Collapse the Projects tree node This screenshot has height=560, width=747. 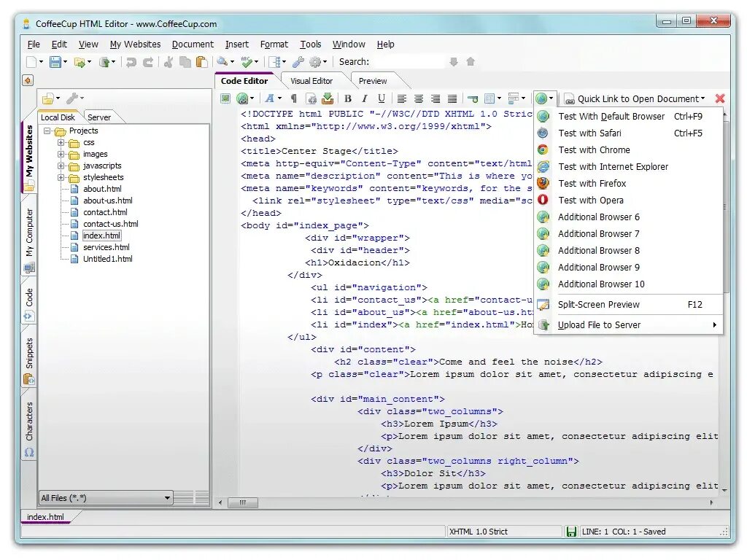point(47,131)
